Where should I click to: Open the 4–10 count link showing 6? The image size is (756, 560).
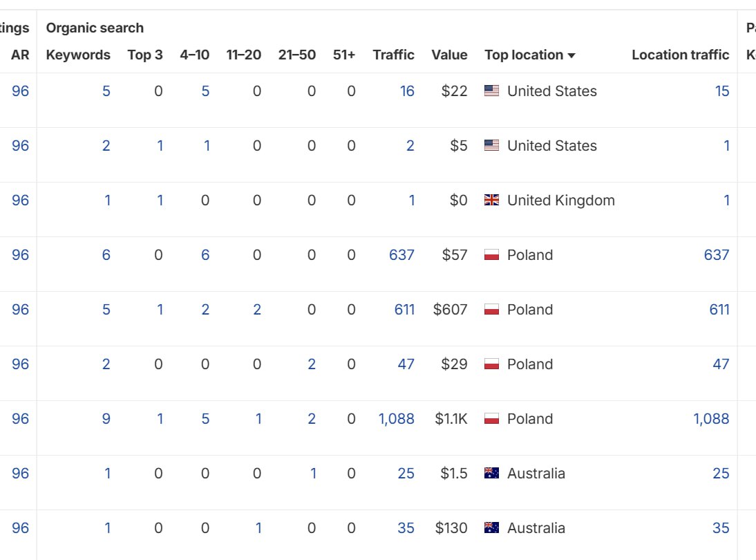click(205, 255)
